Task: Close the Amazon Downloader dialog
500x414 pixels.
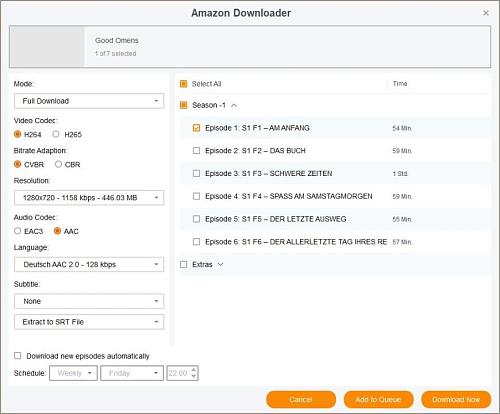Action: (x=486, y=13)
